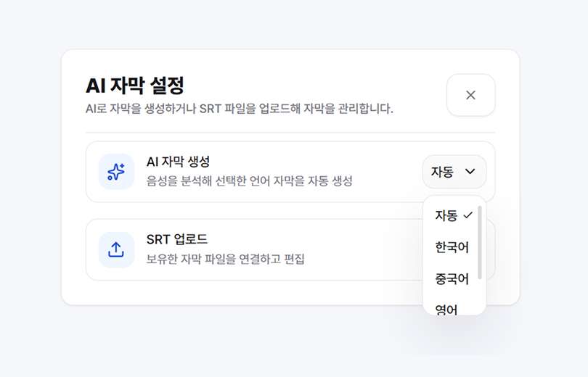Viewport: 588px width, 377px height.
Task: Click the AI 자막 생성 title text
Action: (x=178, y=162)
